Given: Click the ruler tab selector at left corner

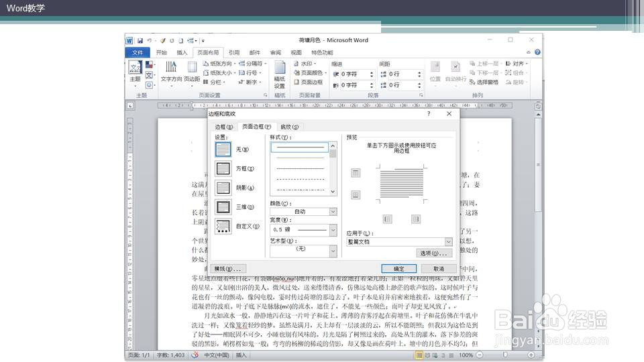Looking at the screenshot, I should 130,106.
